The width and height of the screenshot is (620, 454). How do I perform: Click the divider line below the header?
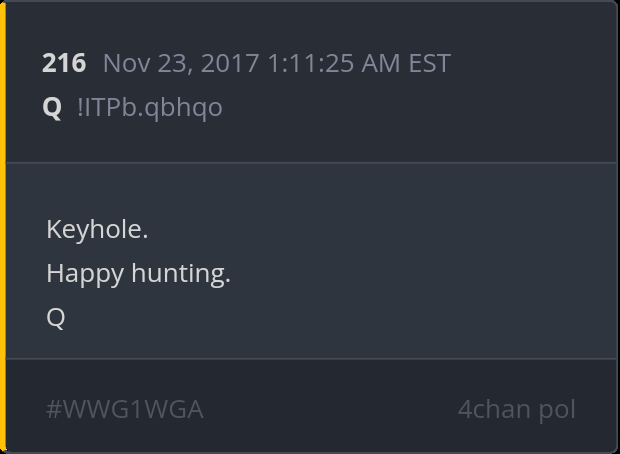pyautogui.click(x=310, y=162)
